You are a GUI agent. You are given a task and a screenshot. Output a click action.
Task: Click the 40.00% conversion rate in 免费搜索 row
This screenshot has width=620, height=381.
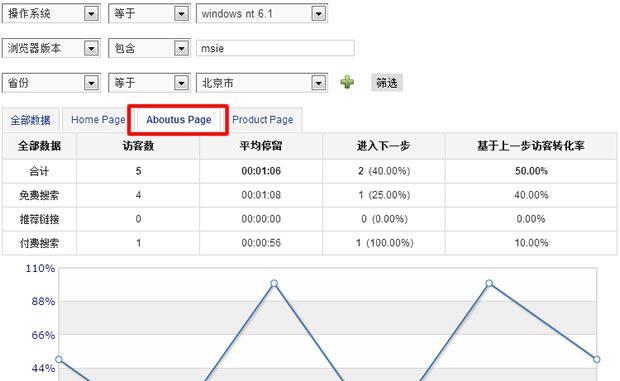[531, 195]
